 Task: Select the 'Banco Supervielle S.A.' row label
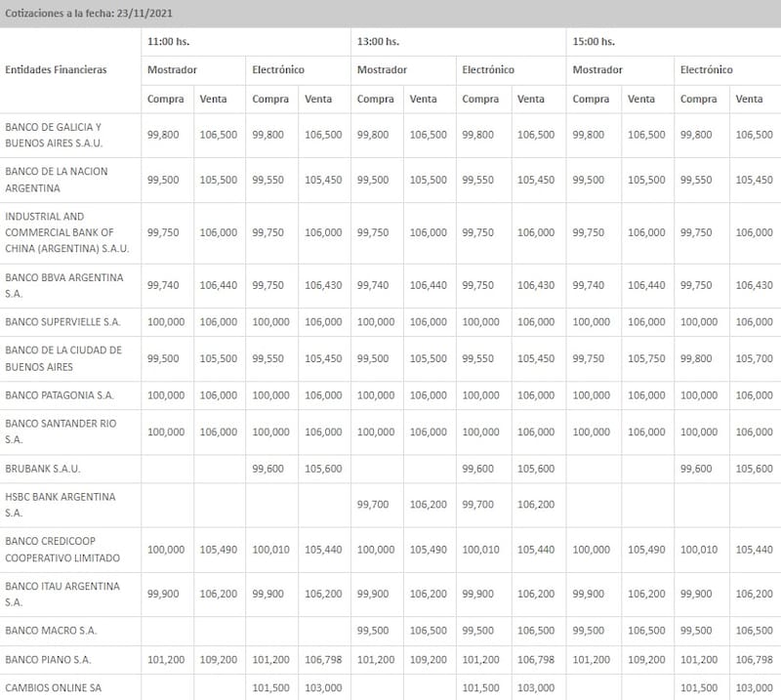pyautogui.click(x=62, y=322)
